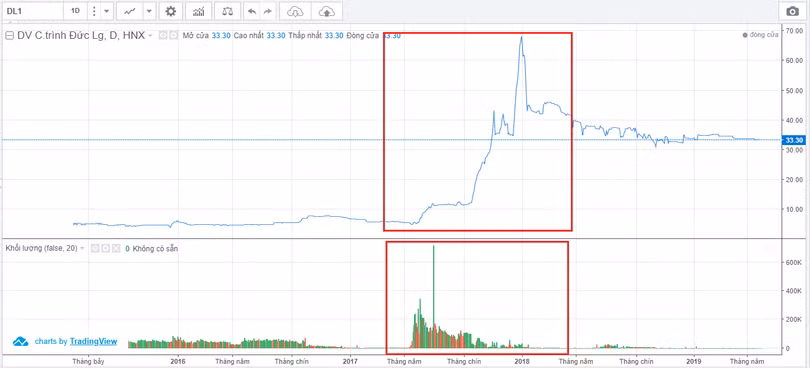Open the indicators bar-chart icon
This screenshot has width=810, height=368.
[198, 11]
